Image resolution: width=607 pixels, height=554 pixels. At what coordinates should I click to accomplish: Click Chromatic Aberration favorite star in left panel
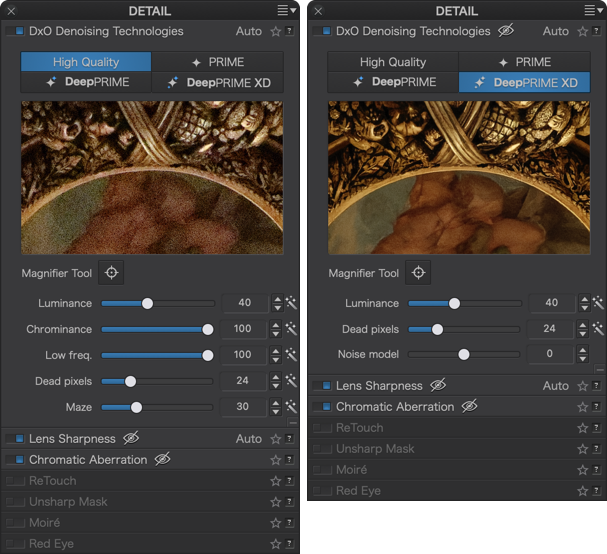tap(276, 460)
